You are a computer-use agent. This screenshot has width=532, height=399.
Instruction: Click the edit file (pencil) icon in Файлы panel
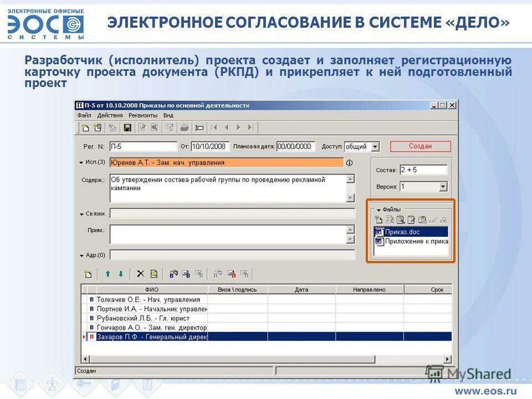pos(411,220)
